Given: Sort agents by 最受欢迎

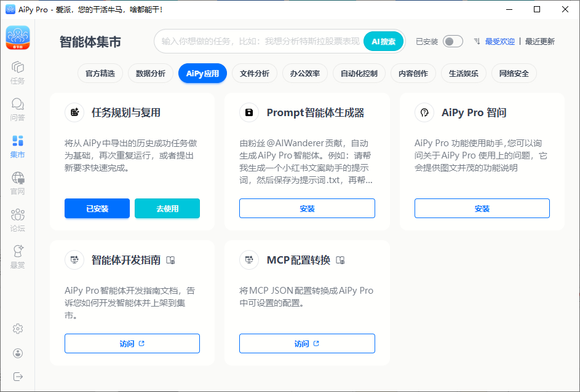Looking at the screenshot, I should pyautogui.click(x=499, y=42).
